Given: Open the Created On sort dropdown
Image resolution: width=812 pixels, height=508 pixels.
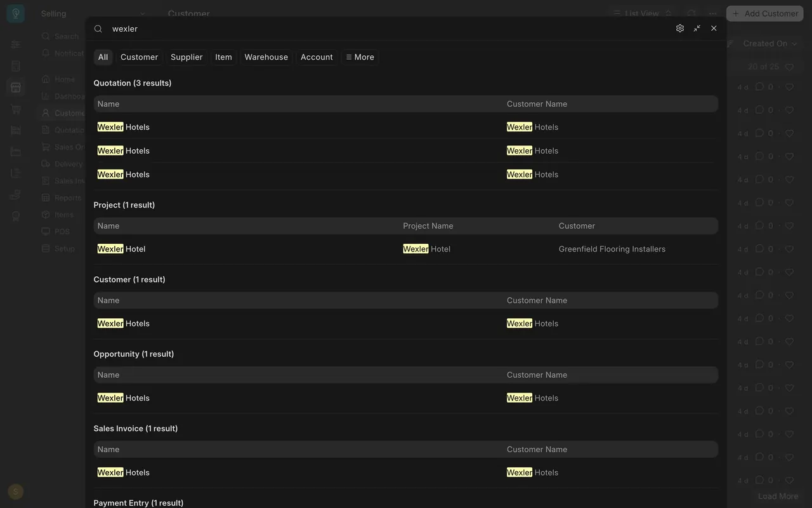Looking at the screenshot, I should click(771, 44).
